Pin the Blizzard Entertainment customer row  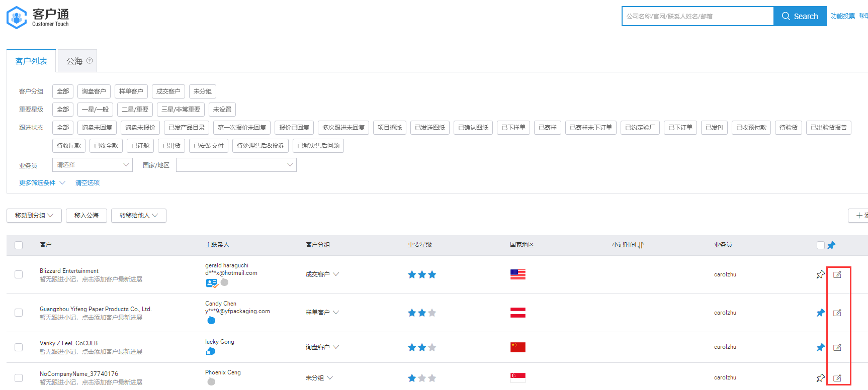click(821, 274)
